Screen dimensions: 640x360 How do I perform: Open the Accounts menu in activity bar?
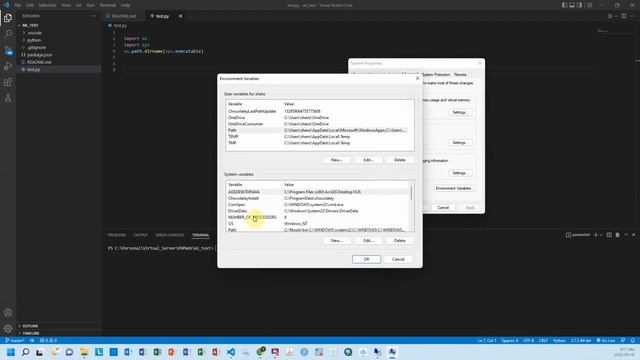8,313
